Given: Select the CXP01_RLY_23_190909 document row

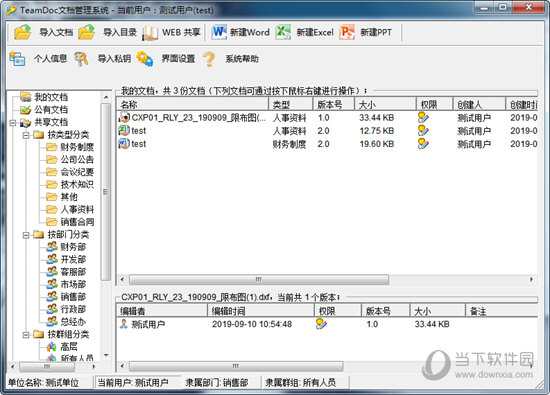Looking at the screenshot, I should click(327, 118).
